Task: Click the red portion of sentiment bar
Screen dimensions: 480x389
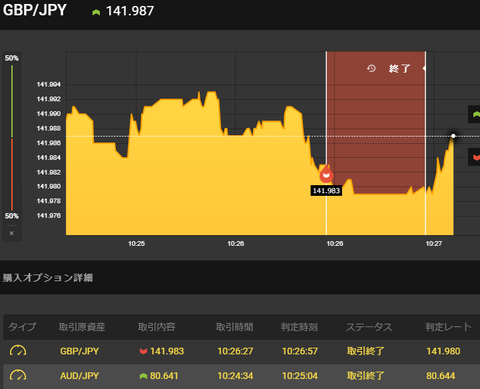Action: pos(12,175)
